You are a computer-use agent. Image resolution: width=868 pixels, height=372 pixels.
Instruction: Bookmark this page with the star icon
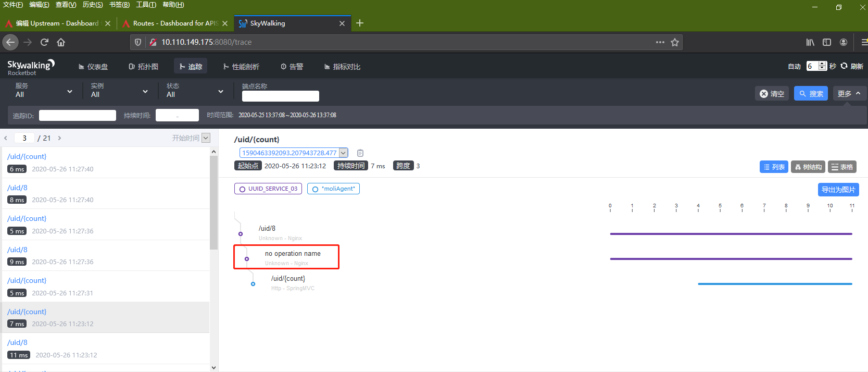click(675, 42)
